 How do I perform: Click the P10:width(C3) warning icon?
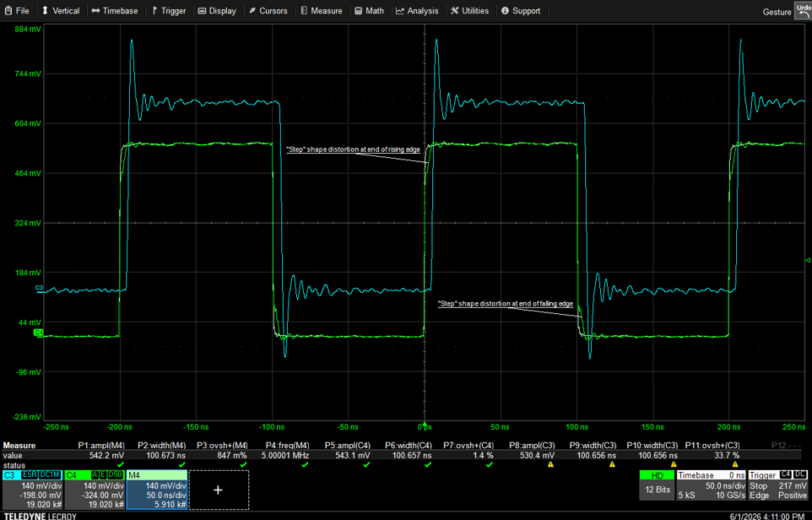[674, 465]
